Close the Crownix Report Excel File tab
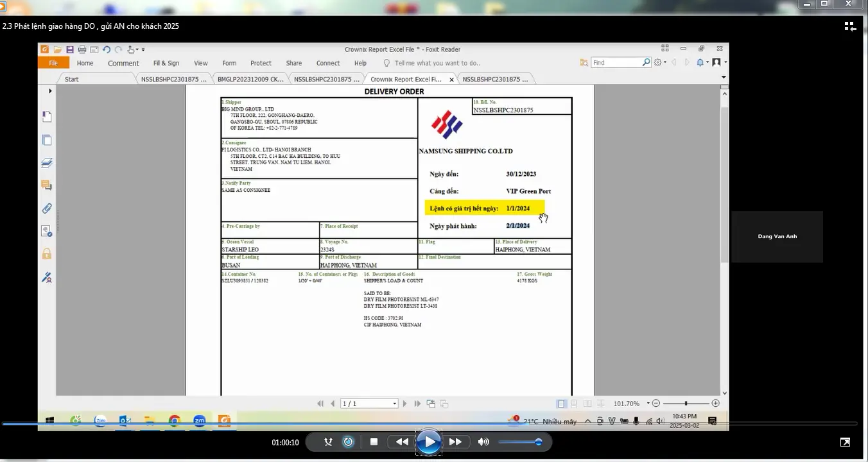The height and width of the screenshot is (462, 868). (x=451, y=80)
